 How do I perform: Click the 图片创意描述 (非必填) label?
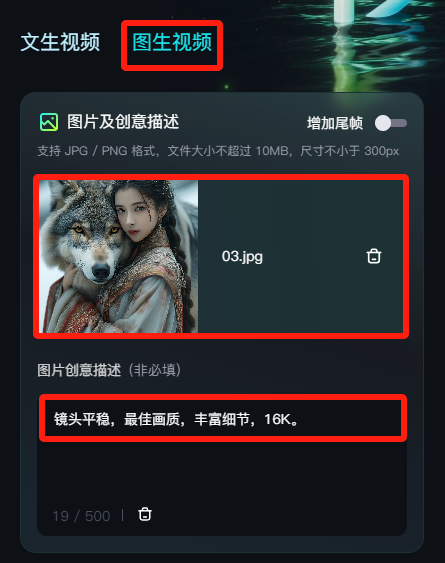click(x=109, y=370)
